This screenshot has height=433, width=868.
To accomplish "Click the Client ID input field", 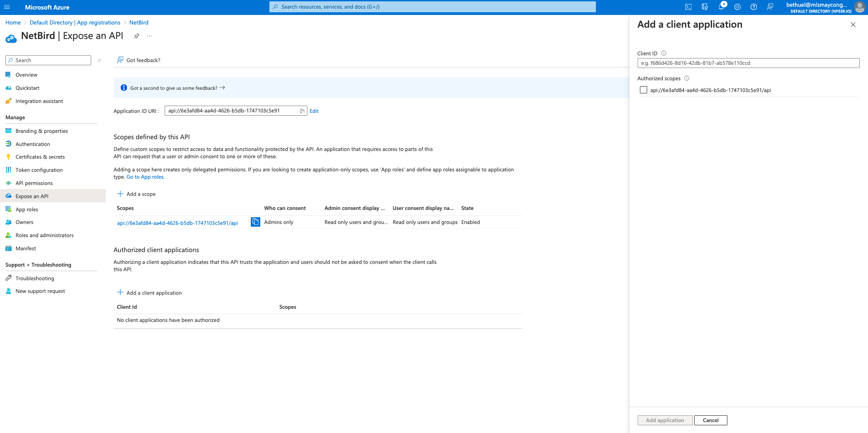I will coord(748,63).
